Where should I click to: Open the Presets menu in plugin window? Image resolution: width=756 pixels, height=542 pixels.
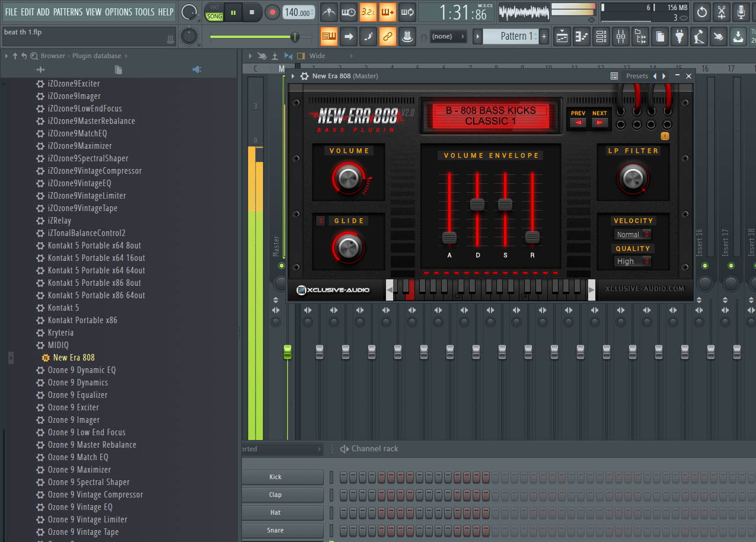pos(637,76)
